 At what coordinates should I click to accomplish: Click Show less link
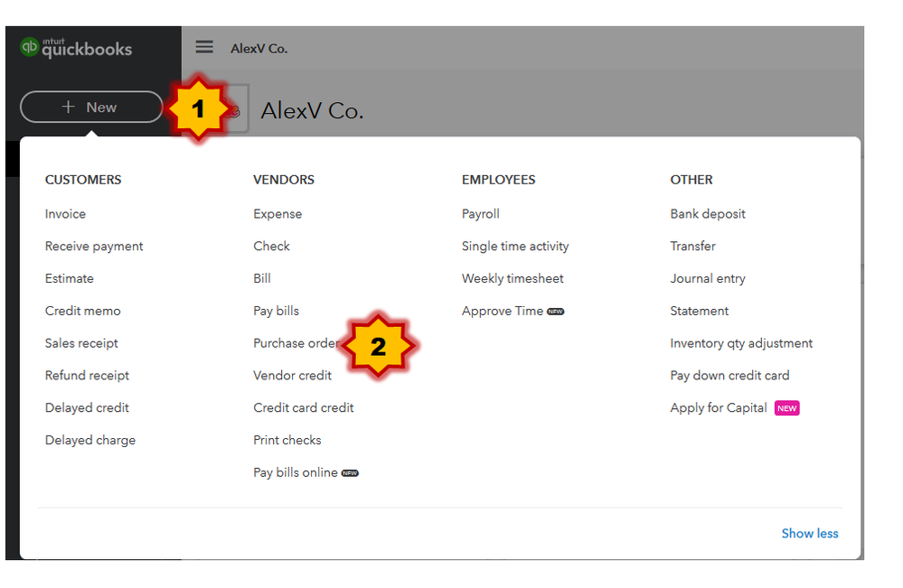pyautogui.click(x=810, y=533)
